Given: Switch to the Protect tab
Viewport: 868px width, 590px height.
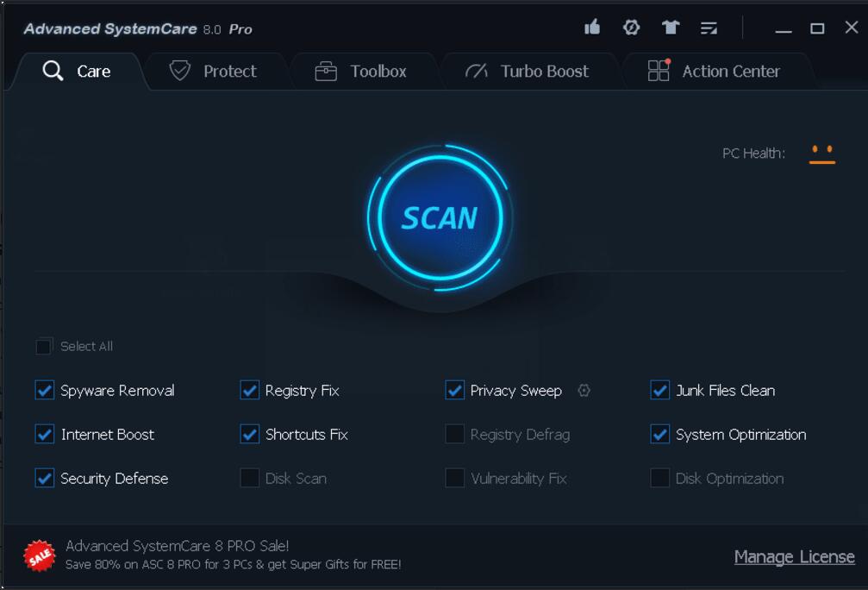Looking at the screenshot, I should (214, 72).
